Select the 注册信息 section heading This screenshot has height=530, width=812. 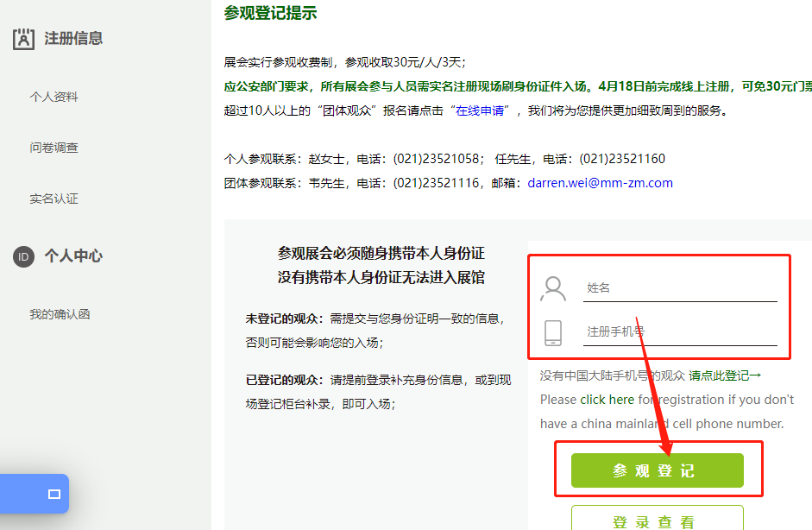[x=73, y=38]
